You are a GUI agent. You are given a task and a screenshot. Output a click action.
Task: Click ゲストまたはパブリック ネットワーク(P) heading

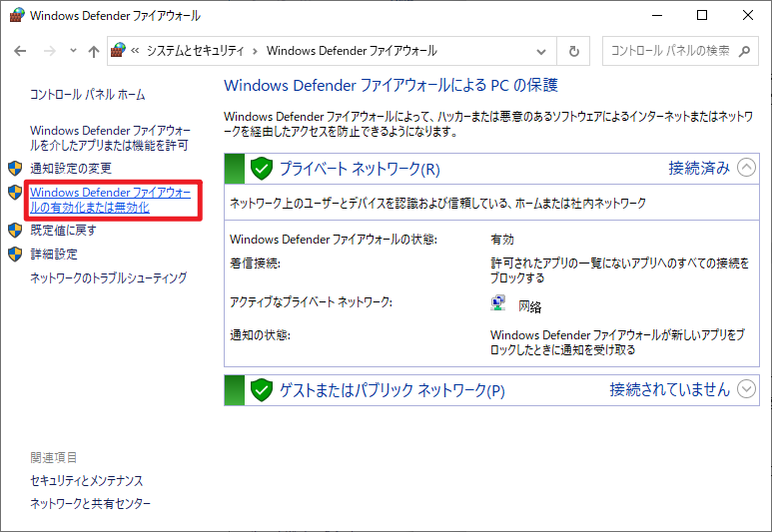coord(392,390)
